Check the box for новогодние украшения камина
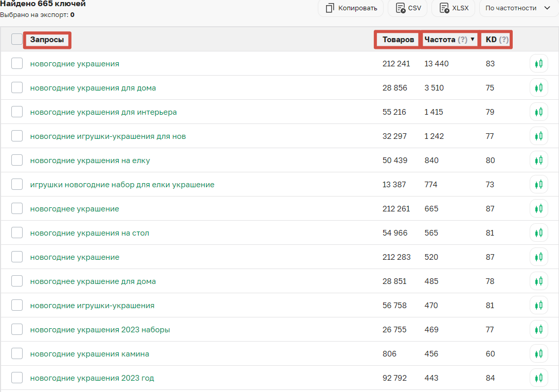The image size is (559, 392). pos(17,353)
